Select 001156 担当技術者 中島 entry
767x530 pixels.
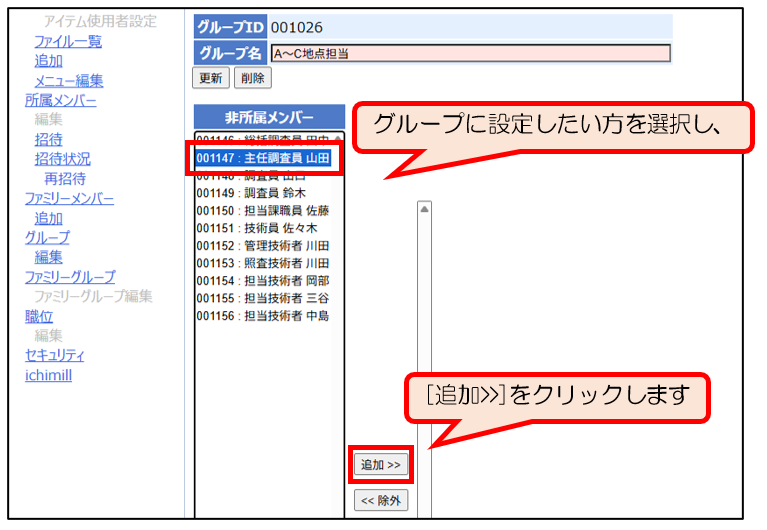point(263,316)
